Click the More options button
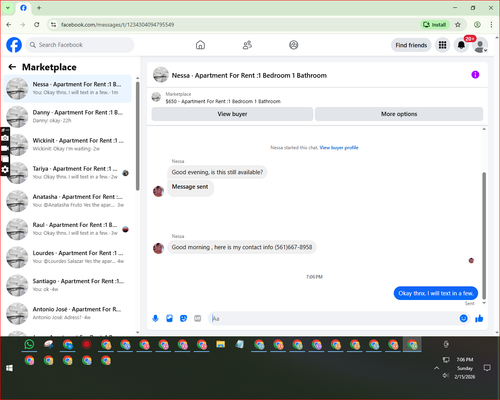The width and height of the screenshot is (500, 400). click(399, 114)
